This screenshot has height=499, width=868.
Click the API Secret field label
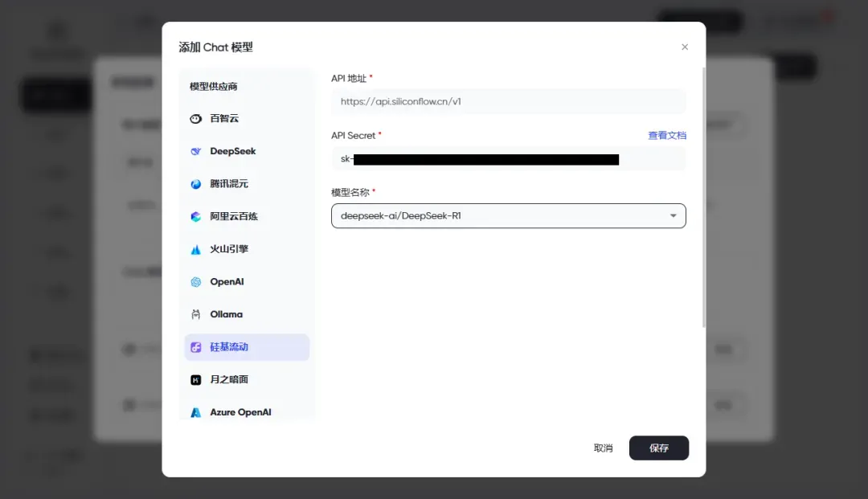[353, 136]
